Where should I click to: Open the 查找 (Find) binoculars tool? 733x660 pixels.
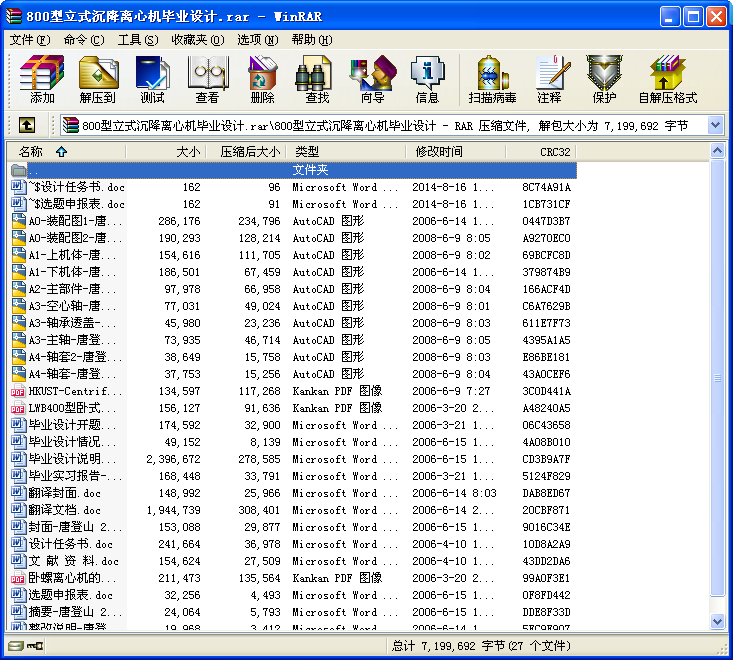coord(317,79)
